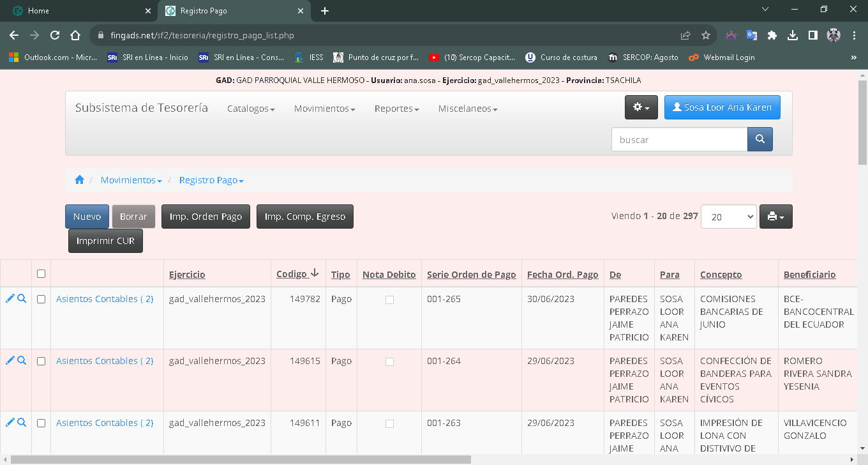Select row checkbox for codigo 149782
Viewport: 868px width, 465px height.
41,299
